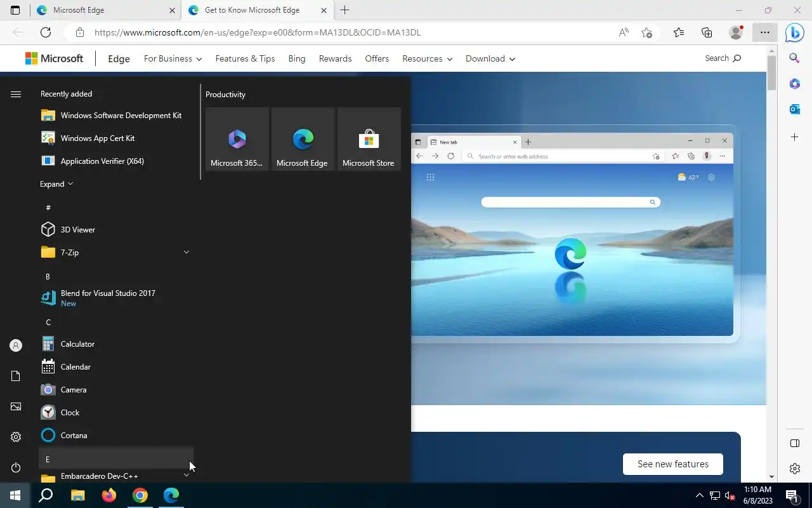Screen dimensions: 812x508
Task: Launch Firefox from taskbar
Action: tap(109, 495)
